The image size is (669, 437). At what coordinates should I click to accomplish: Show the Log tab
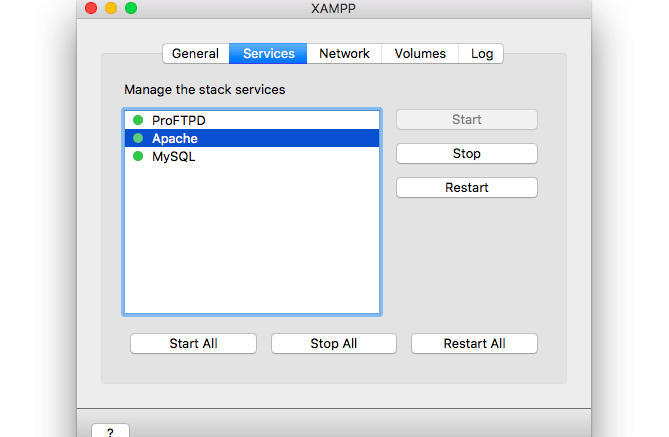[x=481, y=54]
